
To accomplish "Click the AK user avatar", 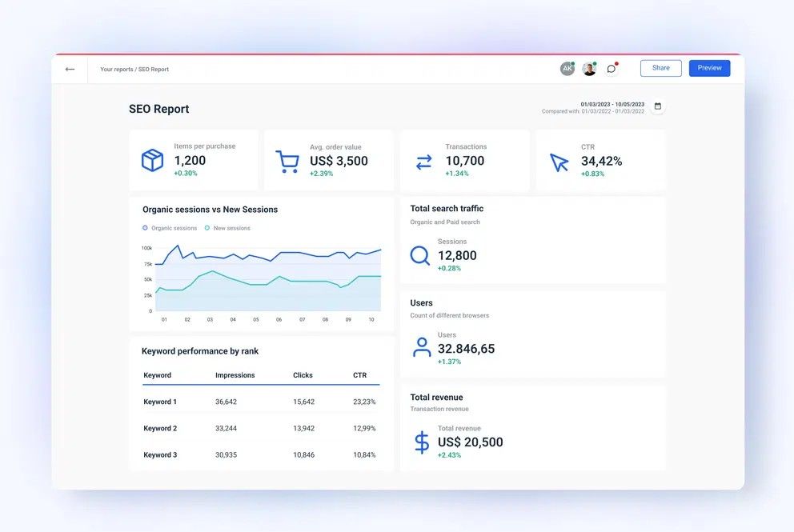I will [x=567, y=69].
